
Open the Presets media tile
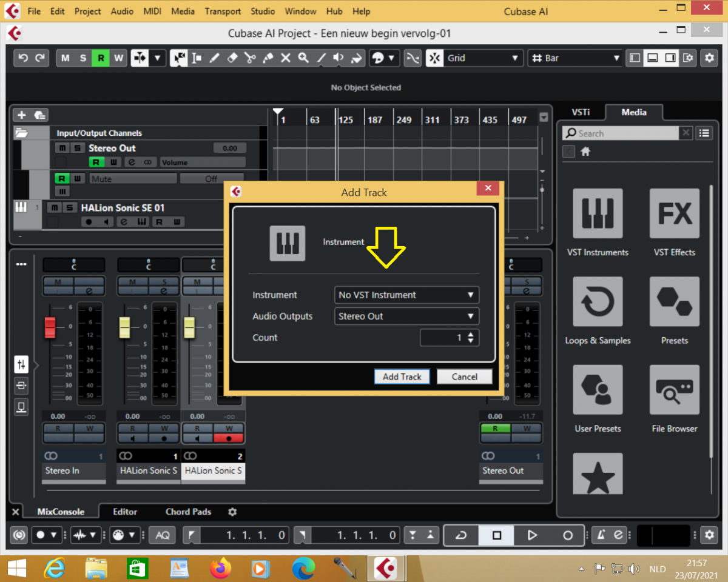pyautogui.click(x=675, y=301)
